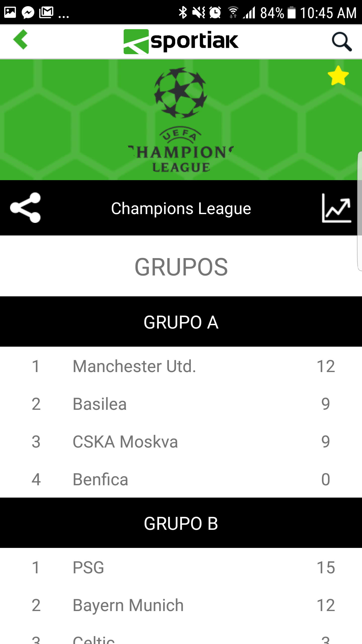This screenshot has height=644, width=362.
Task: Toggle the yellow favorite star
Action: click(x=338, y=76)
